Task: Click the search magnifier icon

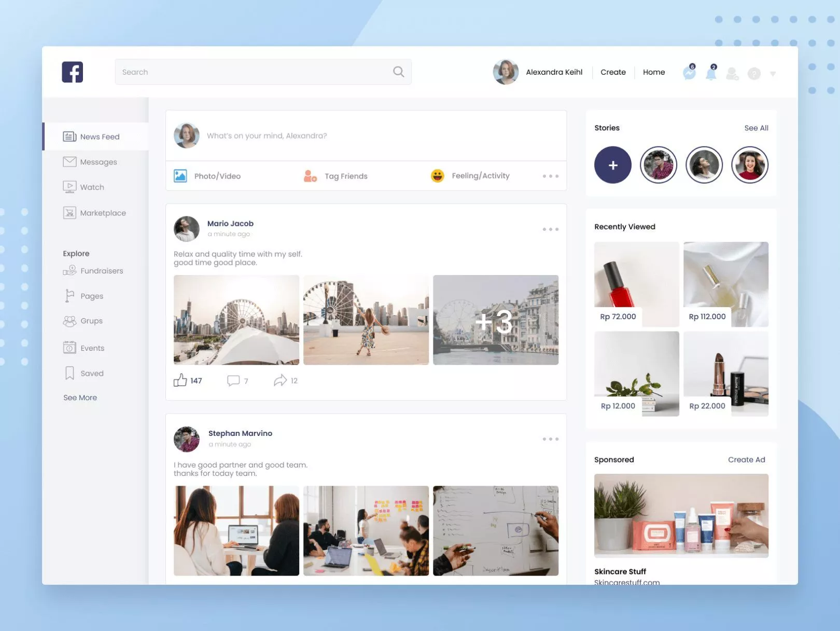Action: coord(398,72)
